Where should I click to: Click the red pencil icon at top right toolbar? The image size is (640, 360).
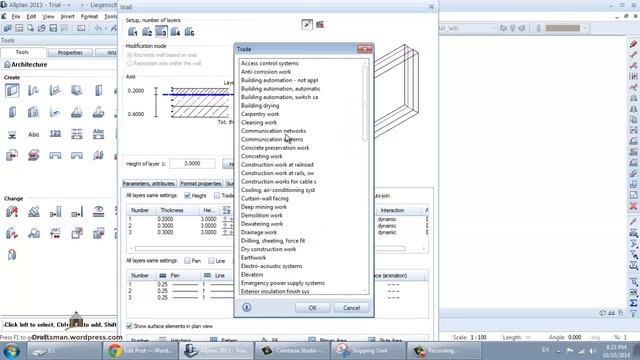633,44
